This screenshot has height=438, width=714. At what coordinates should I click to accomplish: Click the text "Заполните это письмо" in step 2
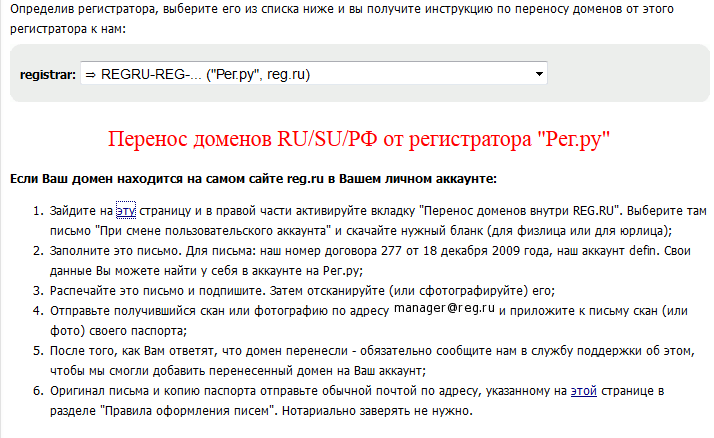115,251
